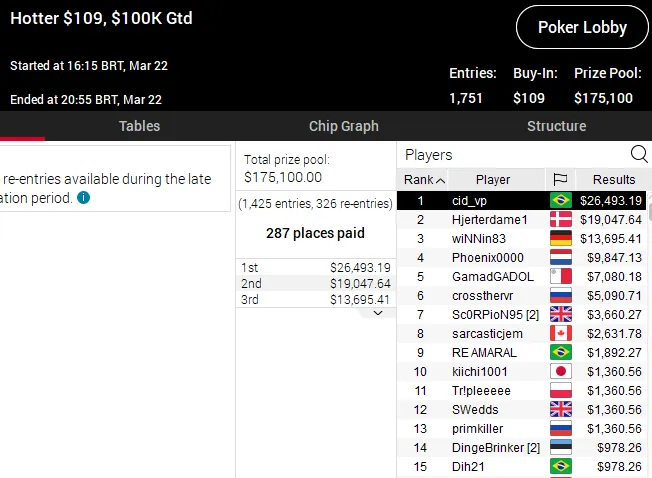Sort the list by Player name
Image resolution: width=652 pixels, height=478 pixels.
coord(493,180)
